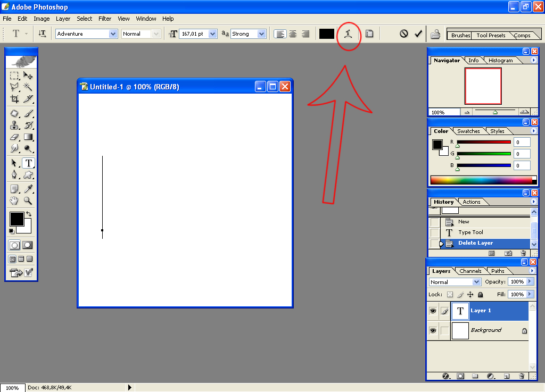The image size is (545, 392).
Task: Select the Rectangular Marquee tool
Action: coord(14,76)
